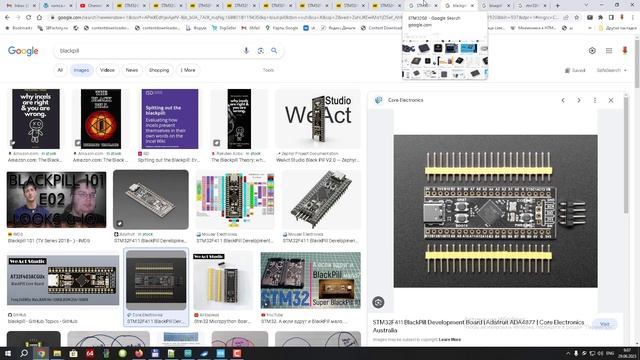Image resolution: width=640 pixels, height=360 pixels.
Task: Open the AliExpress Micropython board thumbnail
Action: [x=223, y=281]
